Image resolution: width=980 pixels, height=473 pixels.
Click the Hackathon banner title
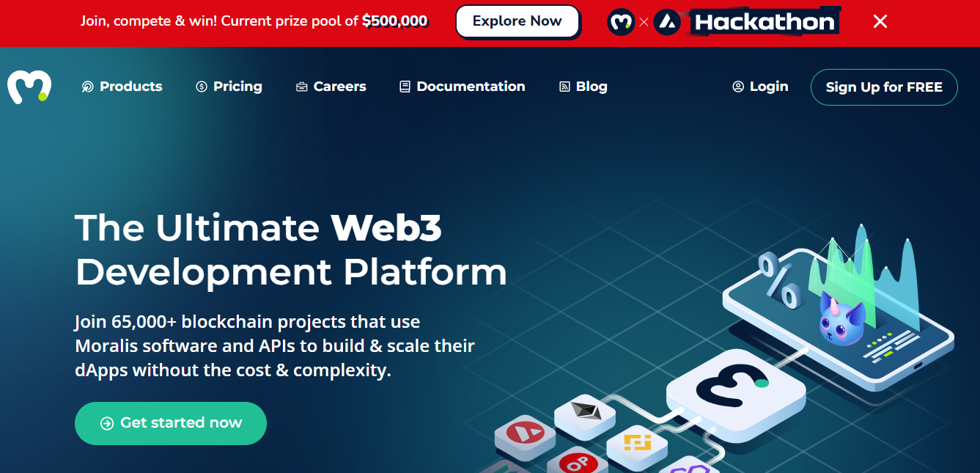[x=764, y=22]
